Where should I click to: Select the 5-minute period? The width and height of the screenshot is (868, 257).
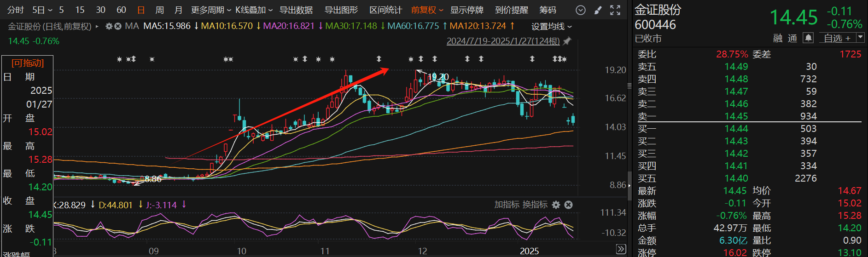(61, 10)
